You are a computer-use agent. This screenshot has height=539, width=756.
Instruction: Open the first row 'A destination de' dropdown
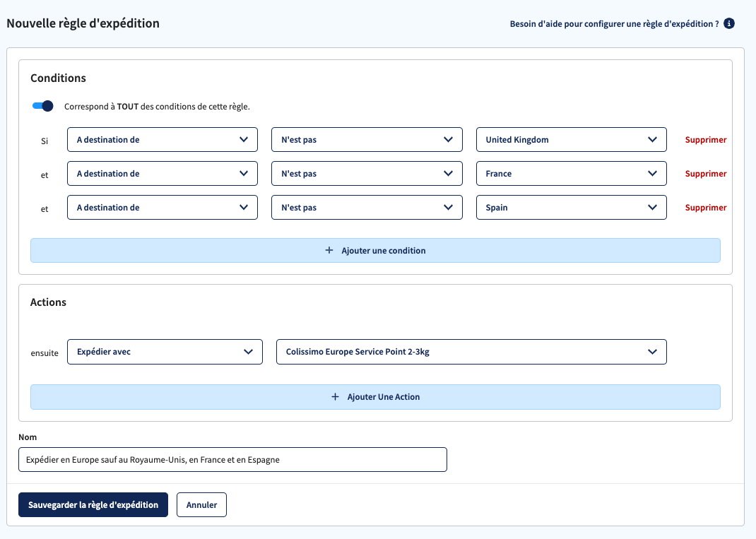click(x=163, y=140)
